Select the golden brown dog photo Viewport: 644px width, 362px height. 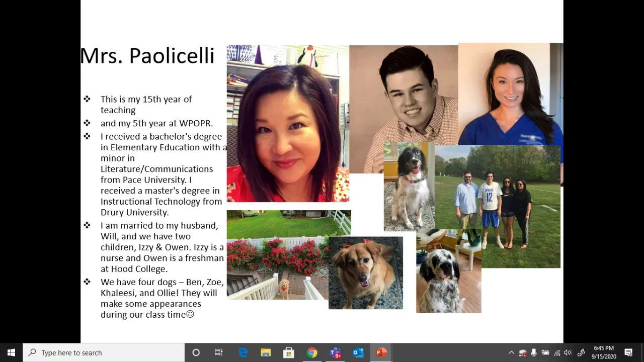point(366,273)
